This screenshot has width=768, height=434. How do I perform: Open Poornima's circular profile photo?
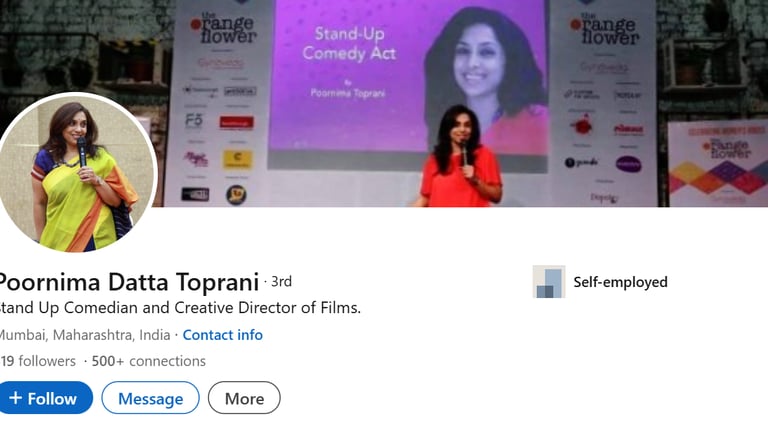(x=77, y=172)
